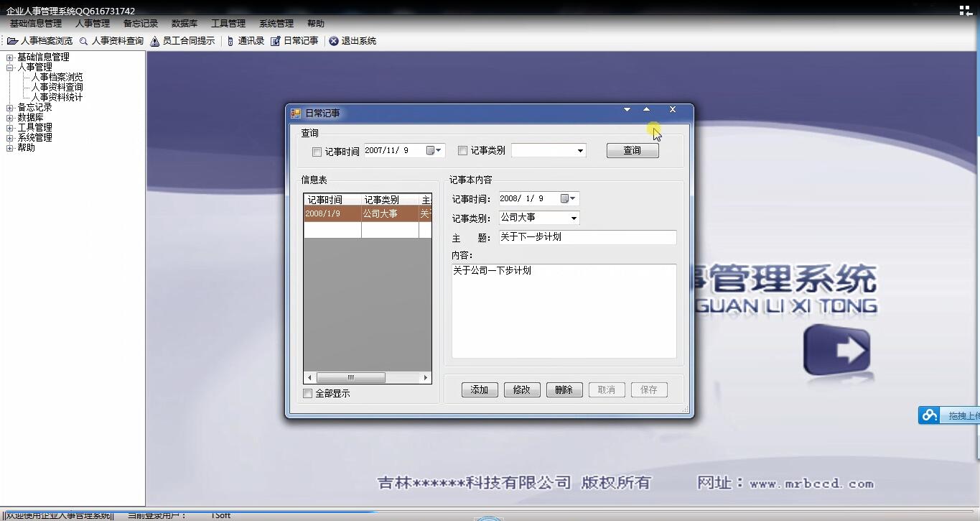Collapse the 人事管理 tree node
This screenshot has height=521, width=980.
coord(10,67)
